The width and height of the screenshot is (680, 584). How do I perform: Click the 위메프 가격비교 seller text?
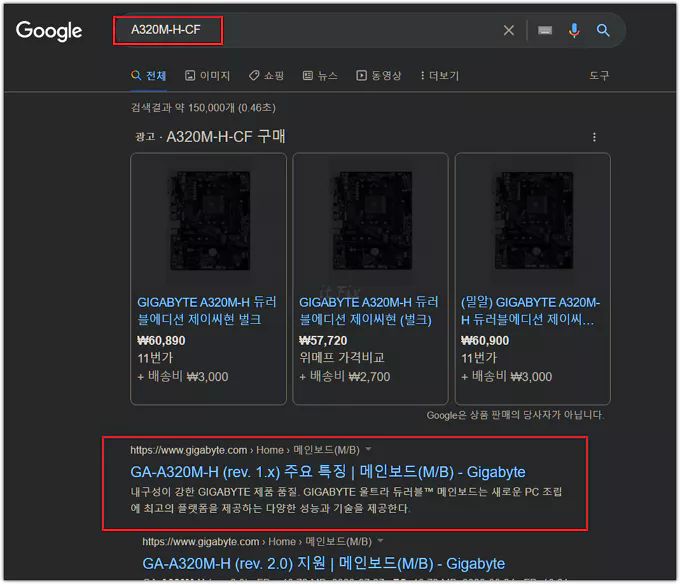click(342, 358)
